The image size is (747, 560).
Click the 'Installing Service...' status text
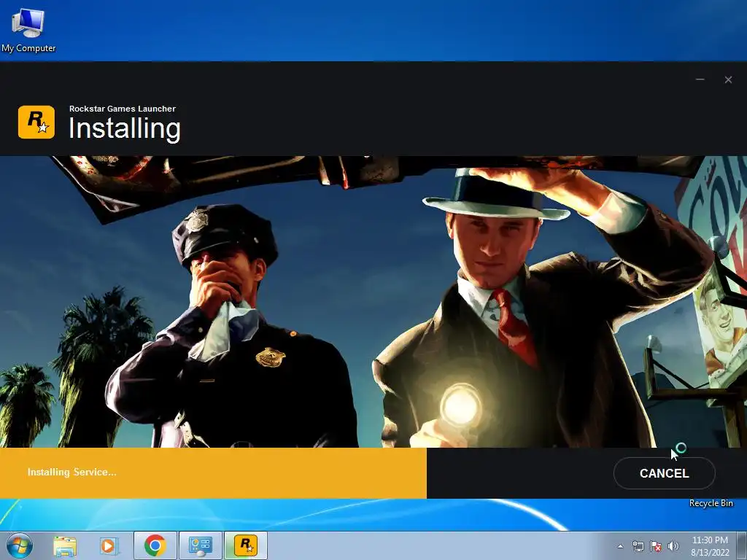pyautogui.click(x=71, y=472)
